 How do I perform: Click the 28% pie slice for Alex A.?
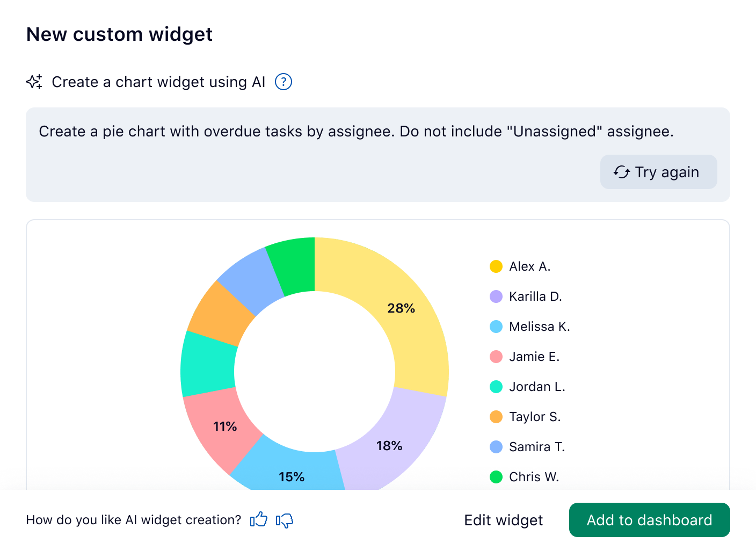402,309
